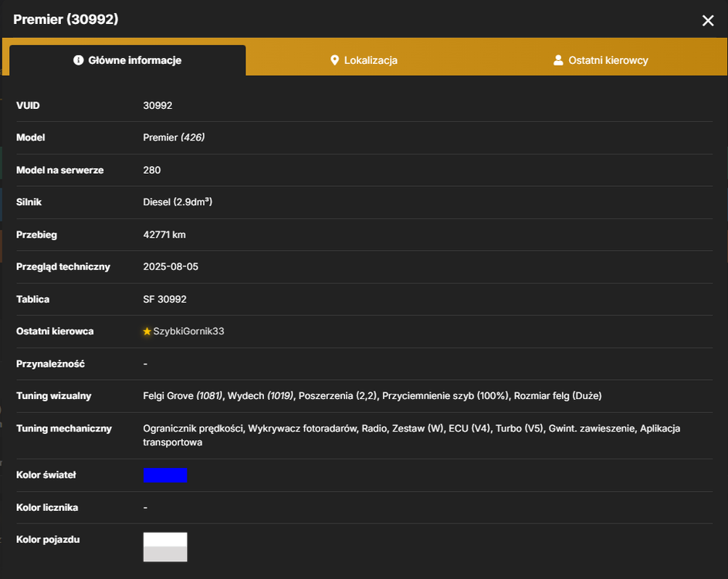Select the Główne informacje tab

point(127,60)
